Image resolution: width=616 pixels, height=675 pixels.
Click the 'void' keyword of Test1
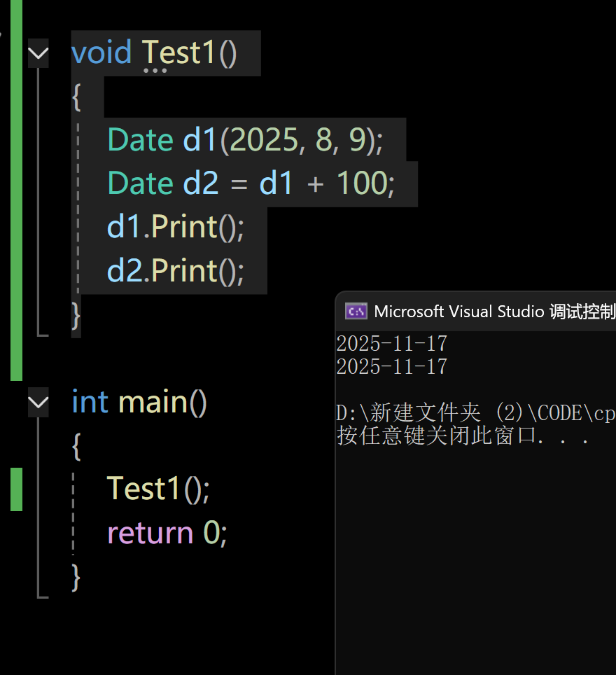coord(101,53)
